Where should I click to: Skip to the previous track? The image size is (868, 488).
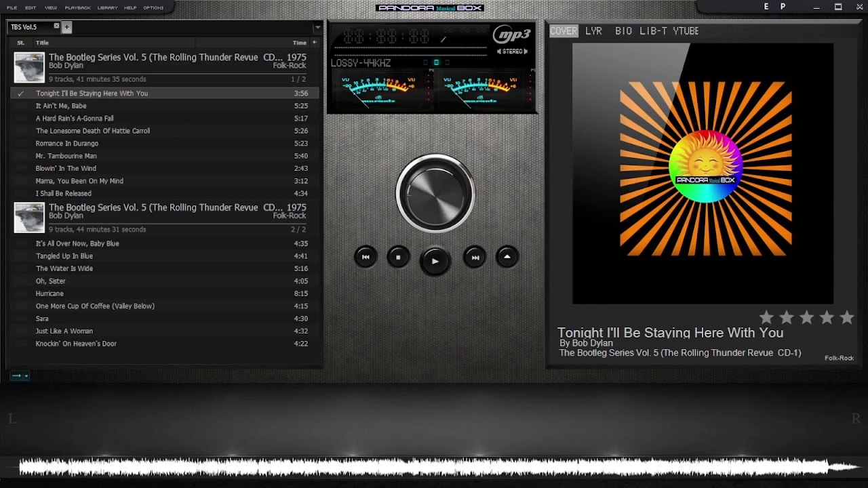366,257
